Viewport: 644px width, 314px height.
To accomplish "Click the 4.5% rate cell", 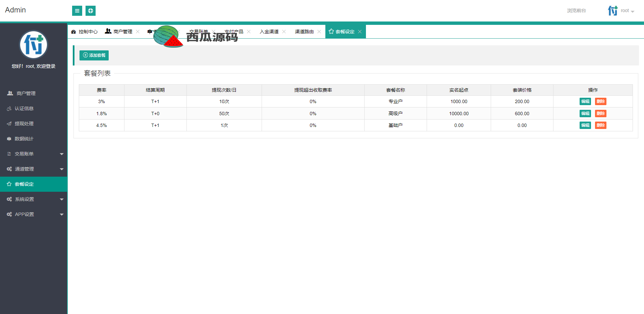I will pos(102,125).
